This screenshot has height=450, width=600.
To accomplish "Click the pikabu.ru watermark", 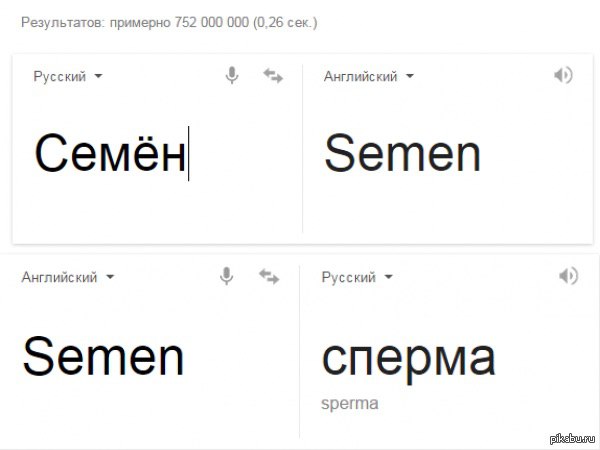I will [572, 438].
